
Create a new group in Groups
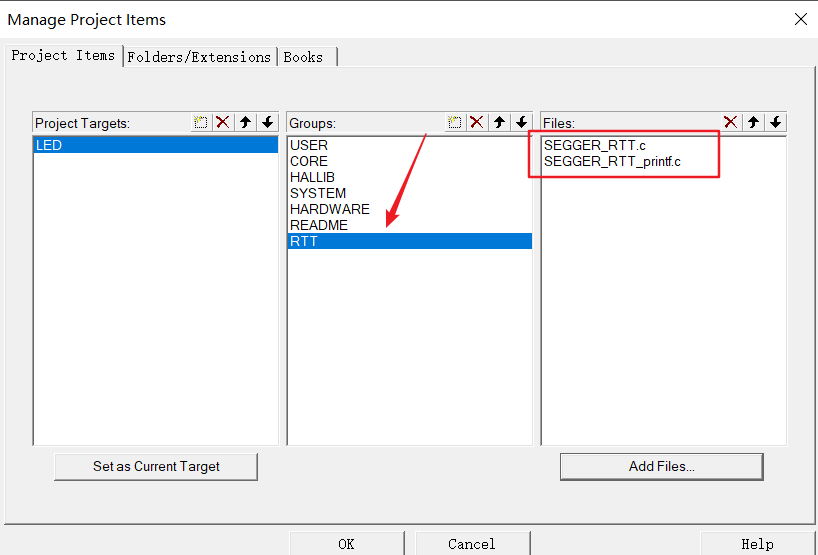[454, 123]
